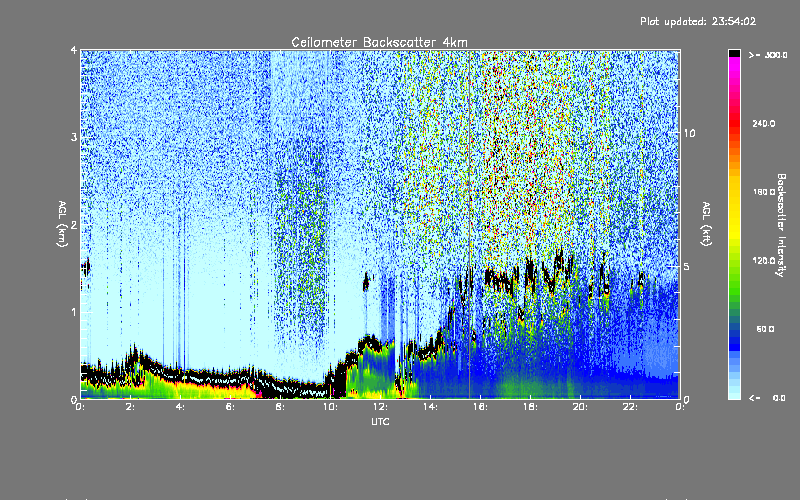
Task: Select the '2' tick on the km axis
Action: 74,224
